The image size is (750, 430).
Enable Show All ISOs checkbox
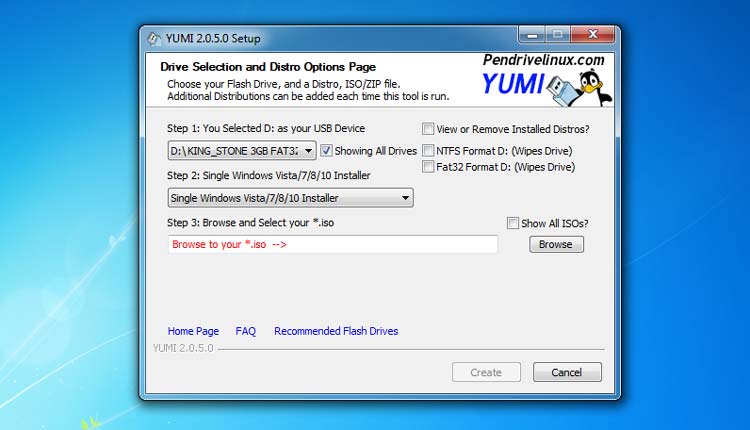tap(513, 223)
